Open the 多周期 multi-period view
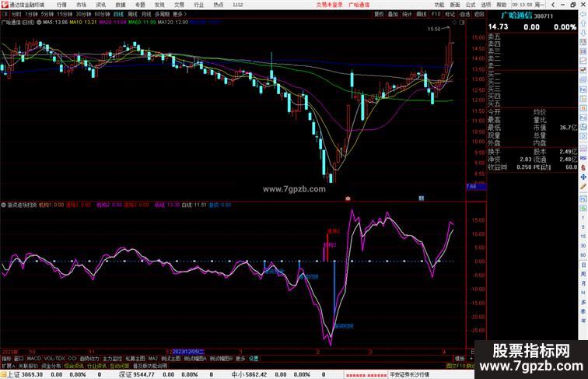 tap(162, 14)
